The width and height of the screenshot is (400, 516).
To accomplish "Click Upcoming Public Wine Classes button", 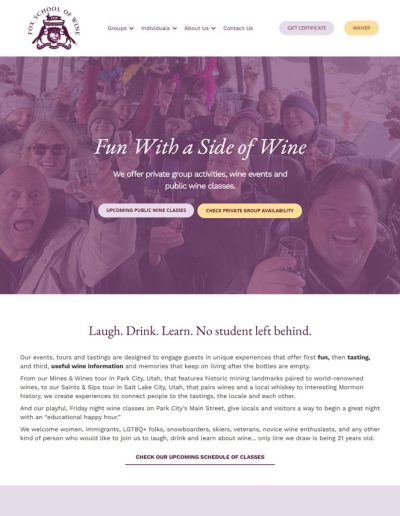I will coord(146,210).
